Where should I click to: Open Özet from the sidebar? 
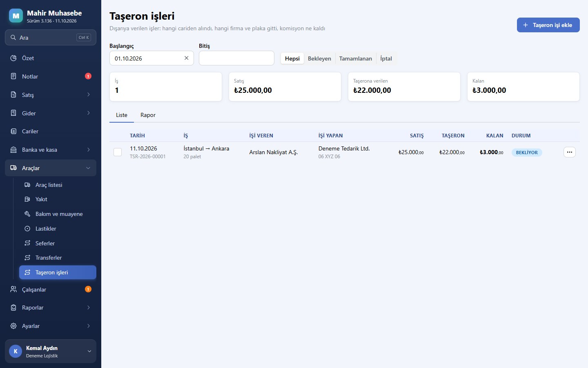(x=51, y=58)
